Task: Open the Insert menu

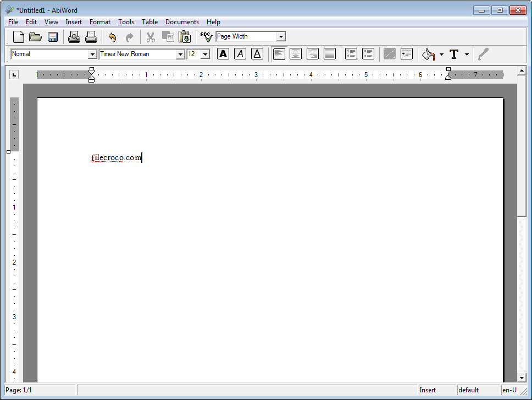Action: (x=74, y=22)
